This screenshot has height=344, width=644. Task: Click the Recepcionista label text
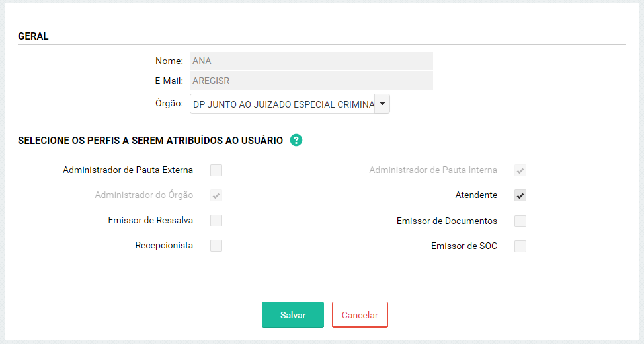coord(164,246)
